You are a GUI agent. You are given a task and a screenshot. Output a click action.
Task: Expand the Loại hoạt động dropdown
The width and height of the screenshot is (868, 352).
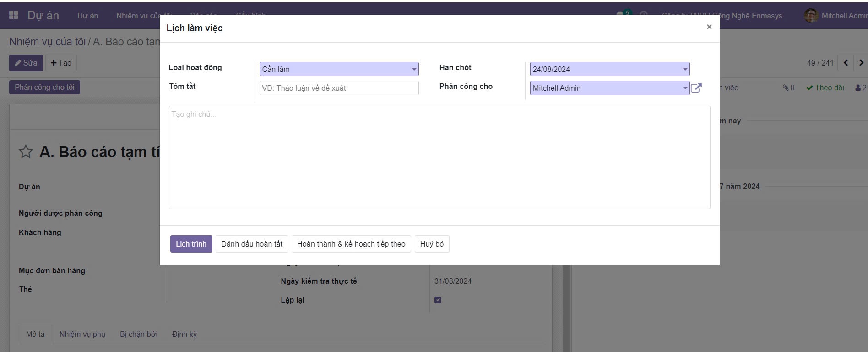click(339, 69)
